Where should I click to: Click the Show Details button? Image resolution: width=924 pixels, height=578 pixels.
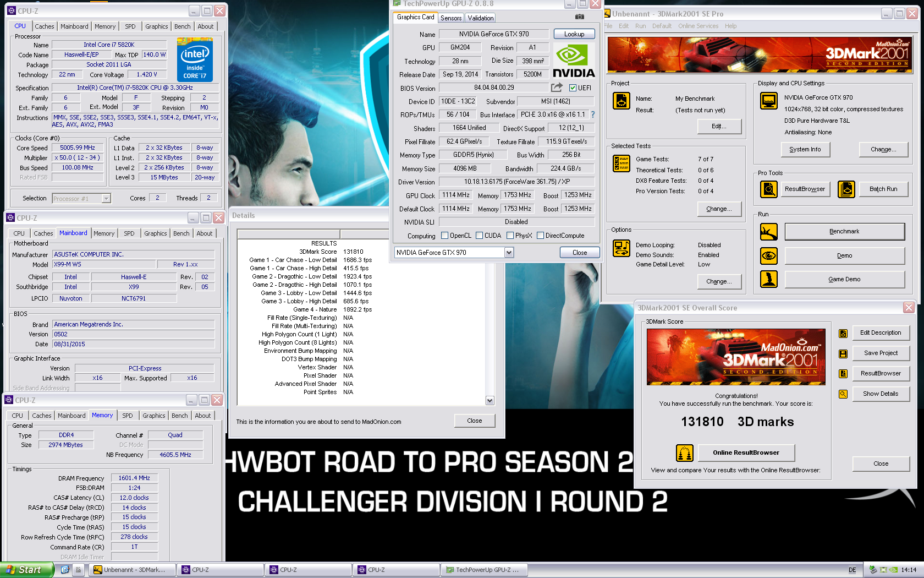click(x=881, y=394)
